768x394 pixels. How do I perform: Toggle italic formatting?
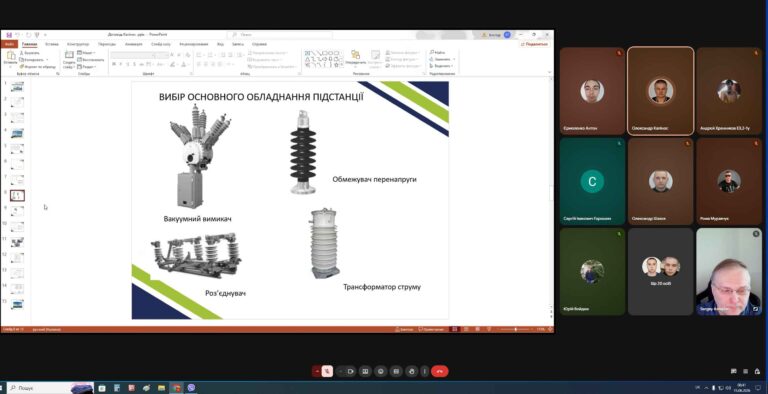(x=121, y=65)
